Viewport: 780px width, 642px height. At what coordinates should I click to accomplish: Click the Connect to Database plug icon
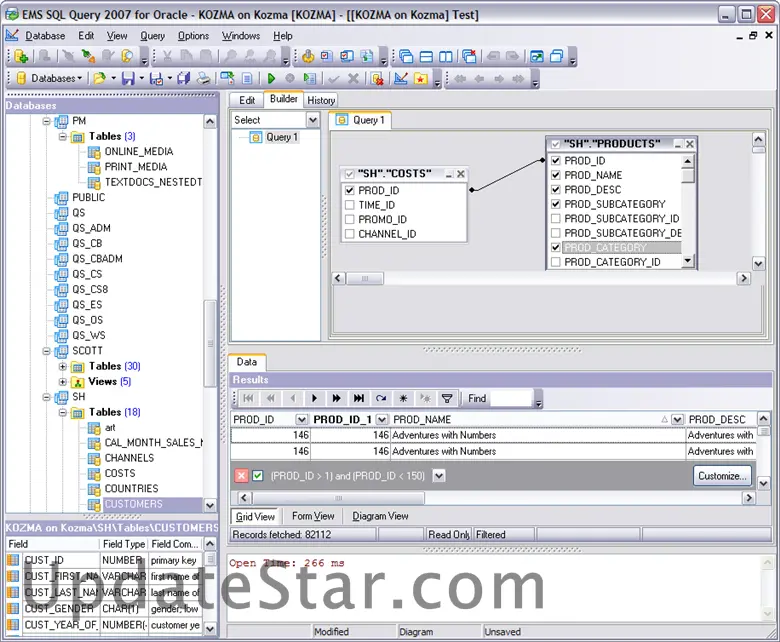(89, 57)
